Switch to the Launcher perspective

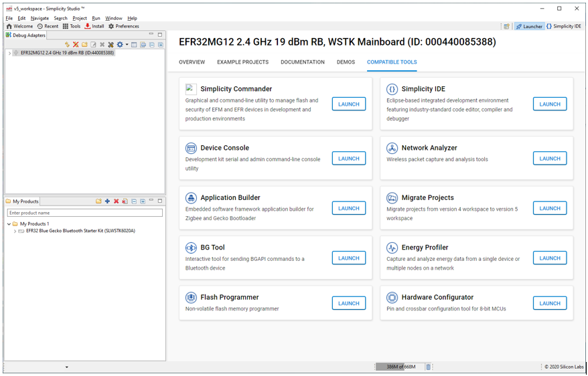coord(529,26)
